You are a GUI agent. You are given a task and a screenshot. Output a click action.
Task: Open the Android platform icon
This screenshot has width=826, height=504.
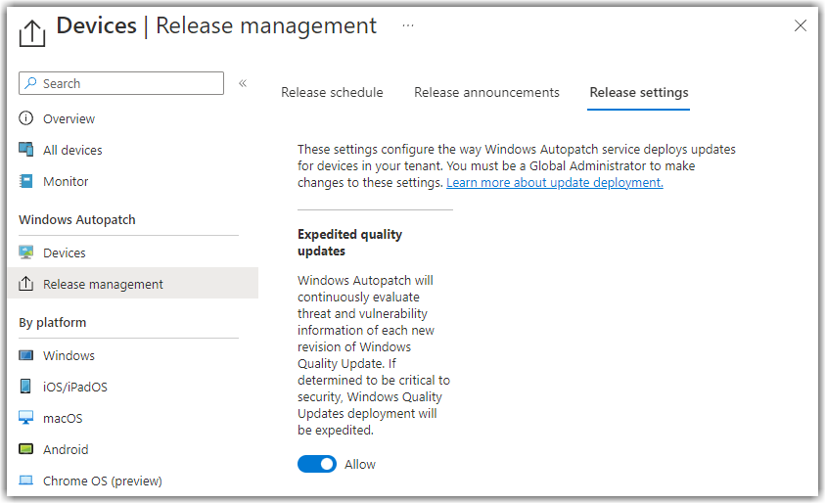coord(25,449)
